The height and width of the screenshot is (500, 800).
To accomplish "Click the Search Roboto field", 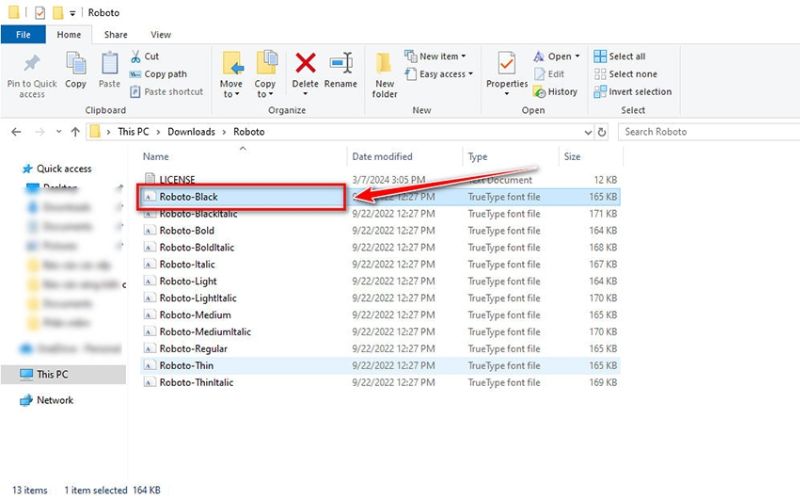I will click(709, 132).
